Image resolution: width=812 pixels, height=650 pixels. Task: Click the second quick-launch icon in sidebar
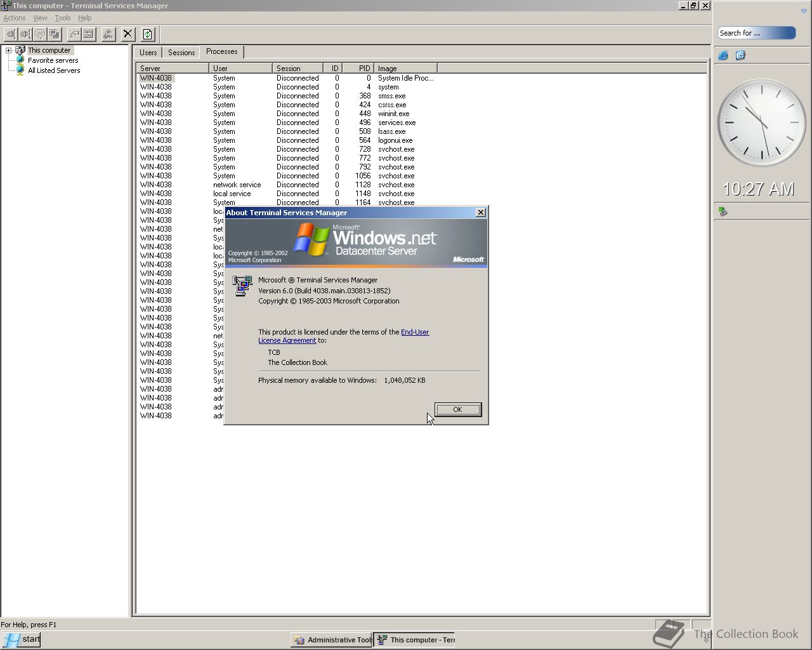point(740,56)
